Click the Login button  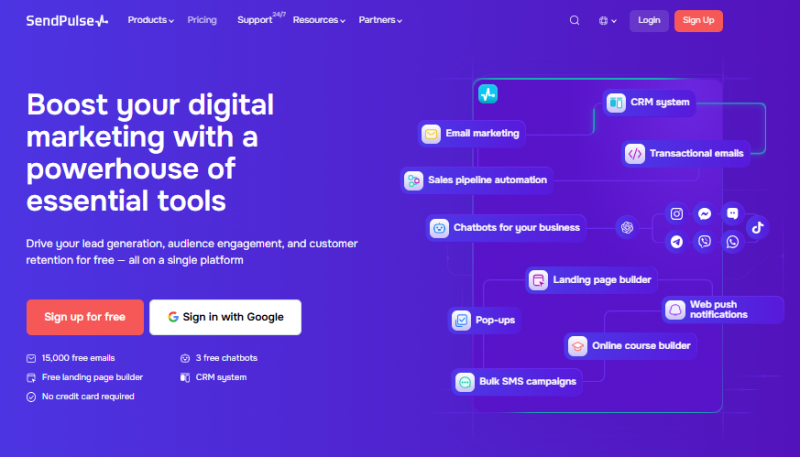coord(649,20)
